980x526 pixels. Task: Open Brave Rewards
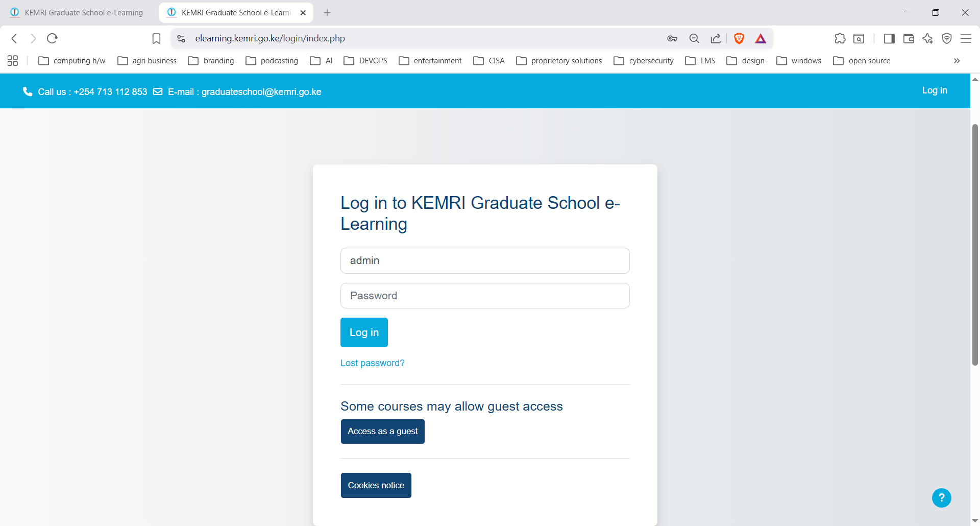pos(761,38)
